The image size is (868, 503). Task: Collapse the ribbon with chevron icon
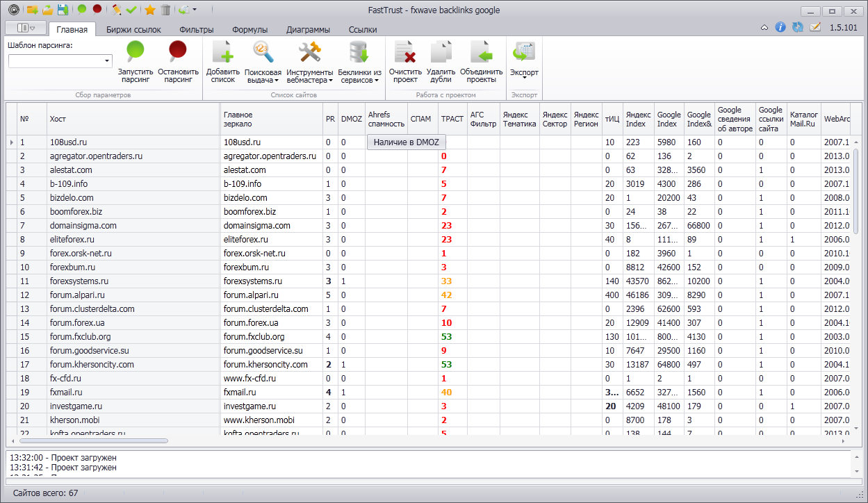click(x=764, y=28)
